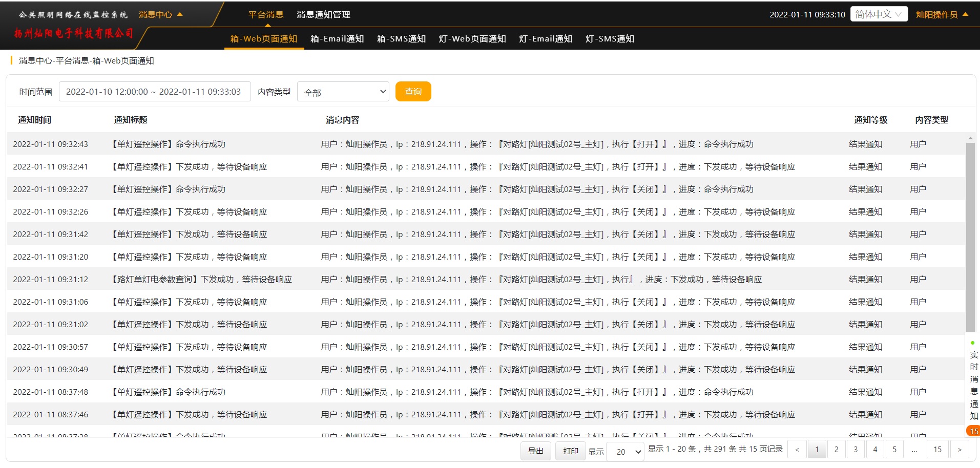The width and height of the screenshot is (980, 468).
Task: Go to page 15 of results
Action: tap(937, 450)
